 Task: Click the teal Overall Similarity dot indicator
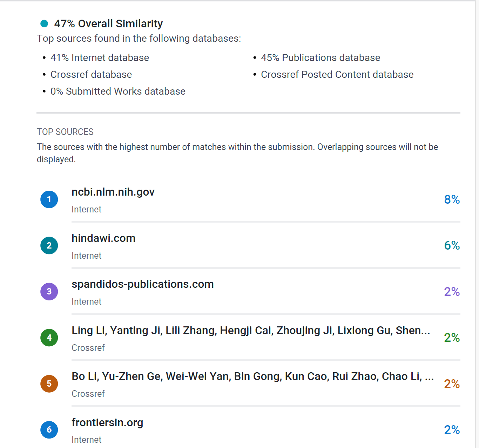(44, 23)
